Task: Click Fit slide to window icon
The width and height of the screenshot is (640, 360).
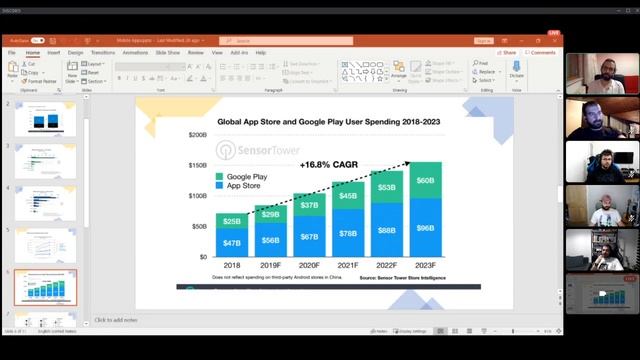Action: point(559,331)
